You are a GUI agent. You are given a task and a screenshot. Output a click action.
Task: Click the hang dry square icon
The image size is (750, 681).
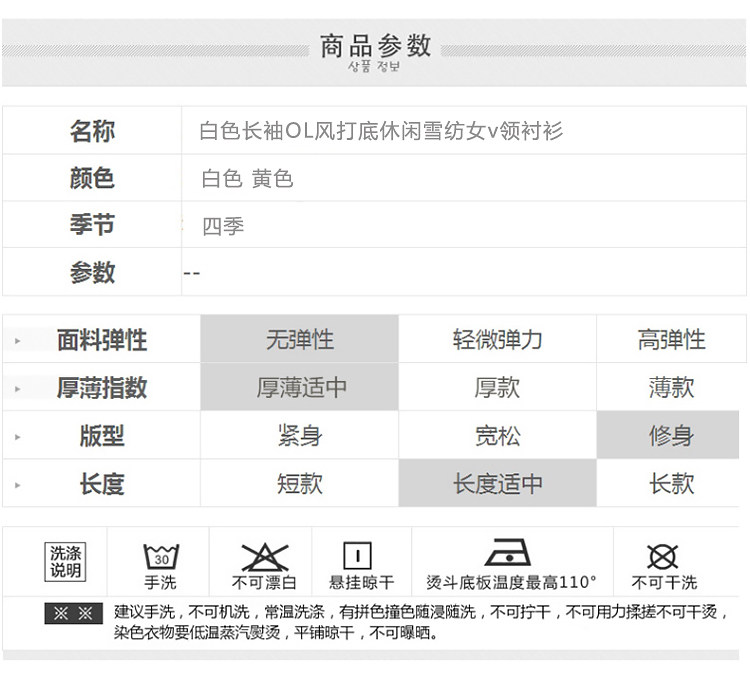357,556
